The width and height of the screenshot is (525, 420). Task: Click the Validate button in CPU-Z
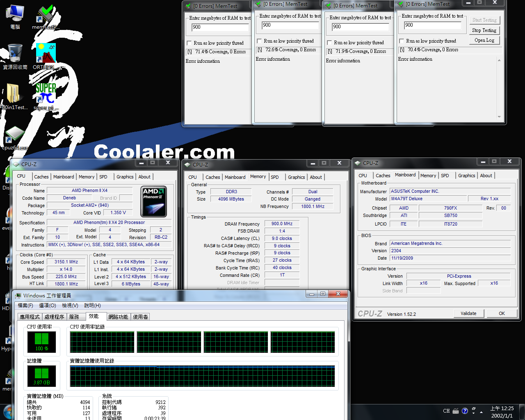(469, 313)
